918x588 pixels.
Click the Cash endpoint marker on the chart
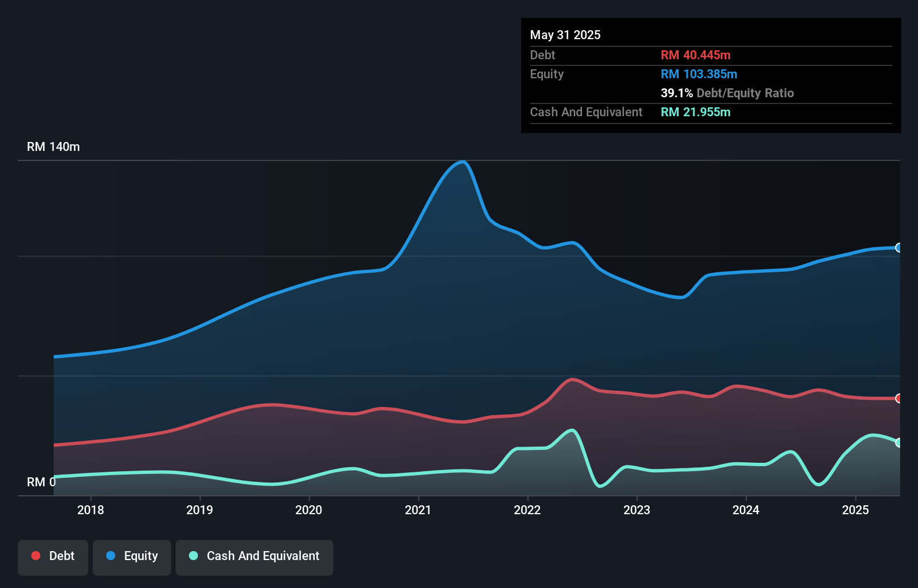tap(898, 442)
